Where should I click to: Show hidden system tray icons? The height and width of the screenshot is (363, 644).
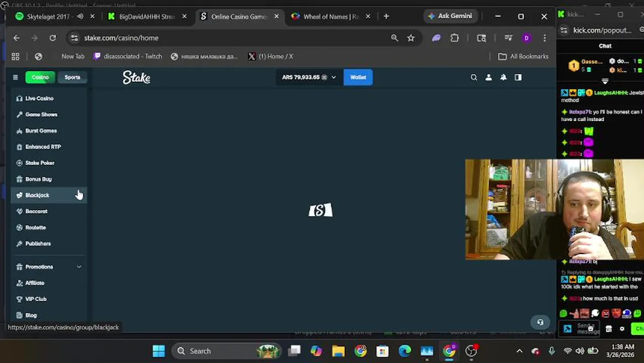(520, 351)
